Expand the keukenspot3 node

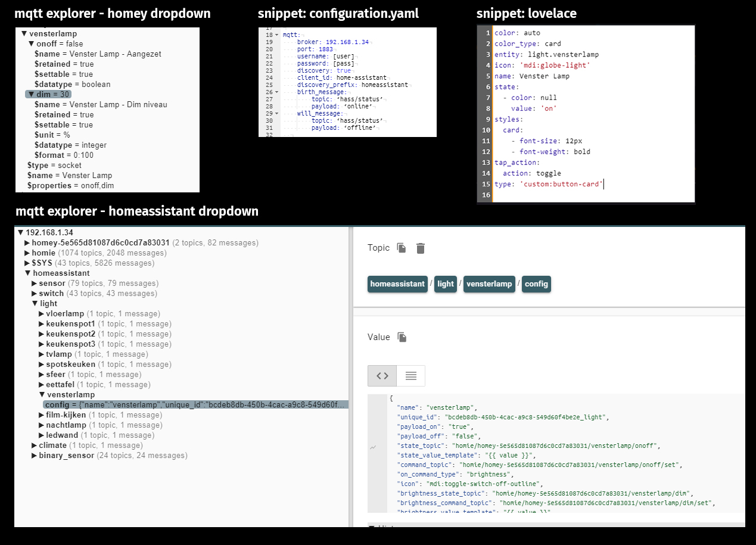click(42, 344)
